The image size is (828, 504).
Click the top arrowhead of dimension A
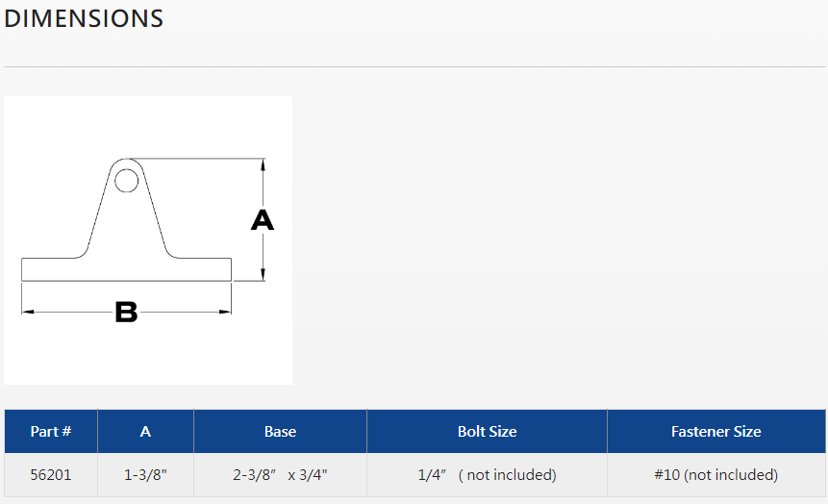(x=263, y=164)
